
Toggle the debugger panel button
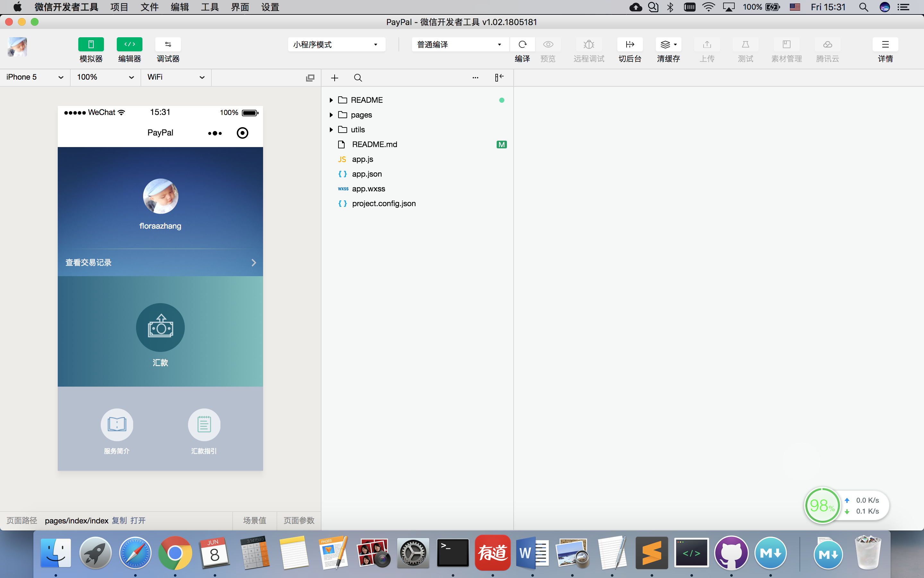(x=168, y=44)
